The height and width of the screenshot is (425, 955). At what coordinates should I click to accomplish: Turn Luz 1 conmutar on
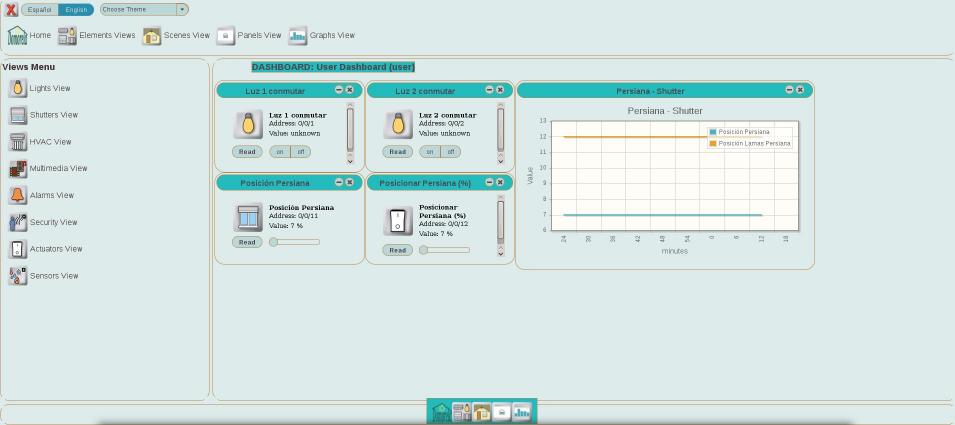[280, 152]
